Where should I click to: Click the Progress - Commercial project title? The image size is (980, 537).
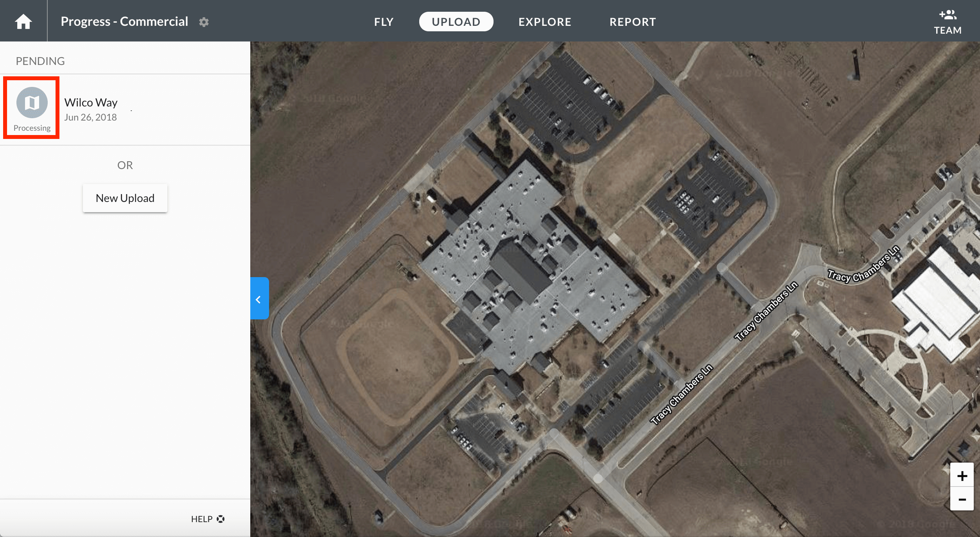click(x=124, y=22)
